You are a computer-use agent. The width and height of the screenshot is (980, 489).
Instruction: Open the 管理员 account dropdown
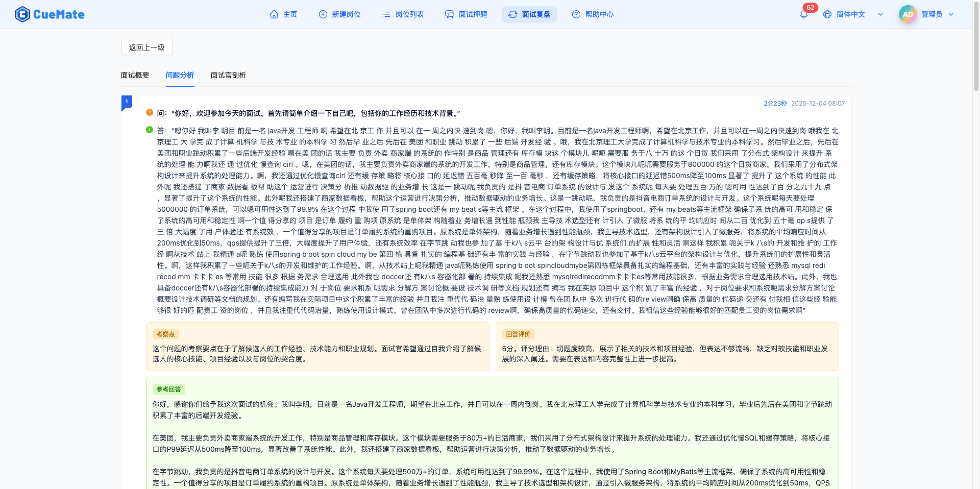pyautogui.click(x=935, y=14)
